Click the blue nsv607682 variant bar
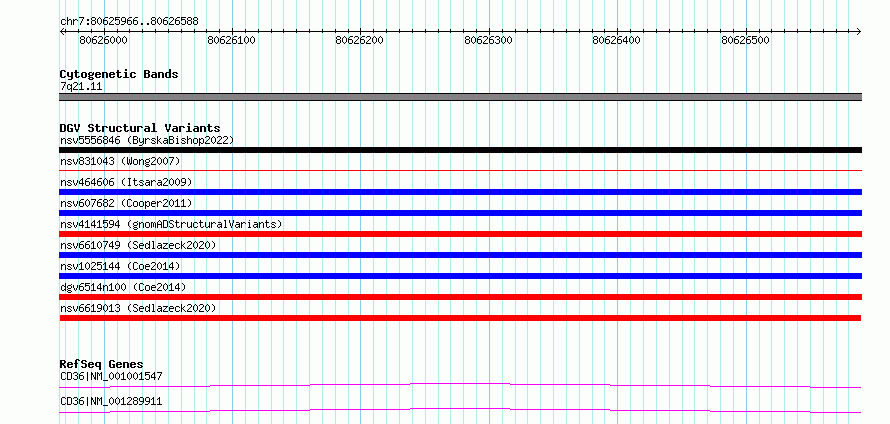 pos(460,213)
